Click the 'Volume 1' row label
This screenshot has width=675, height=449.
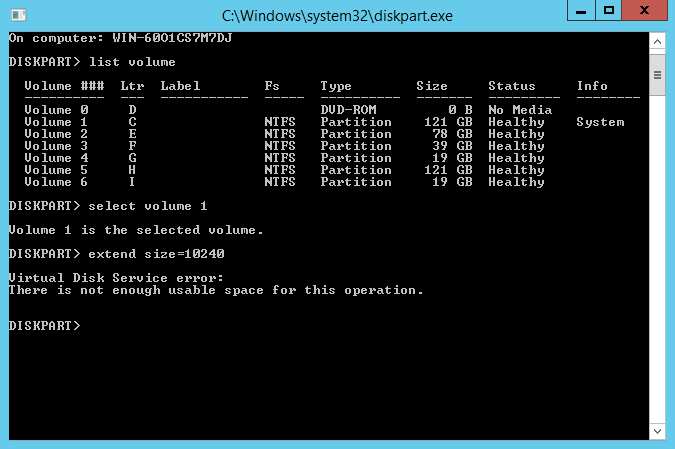[56, 122]
